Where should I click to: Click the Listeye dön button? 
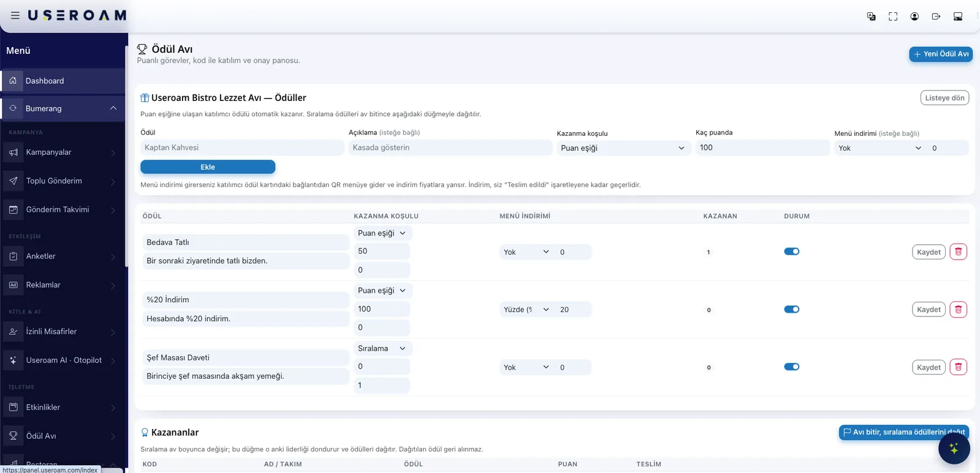pyautogui.click(x=944, y=98)
